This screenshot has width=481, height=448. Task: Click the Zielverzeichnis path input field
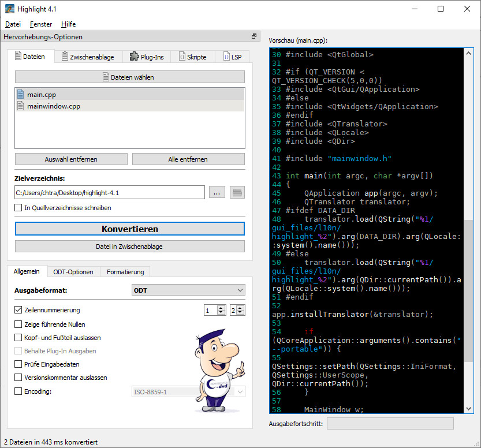(110, 193)
